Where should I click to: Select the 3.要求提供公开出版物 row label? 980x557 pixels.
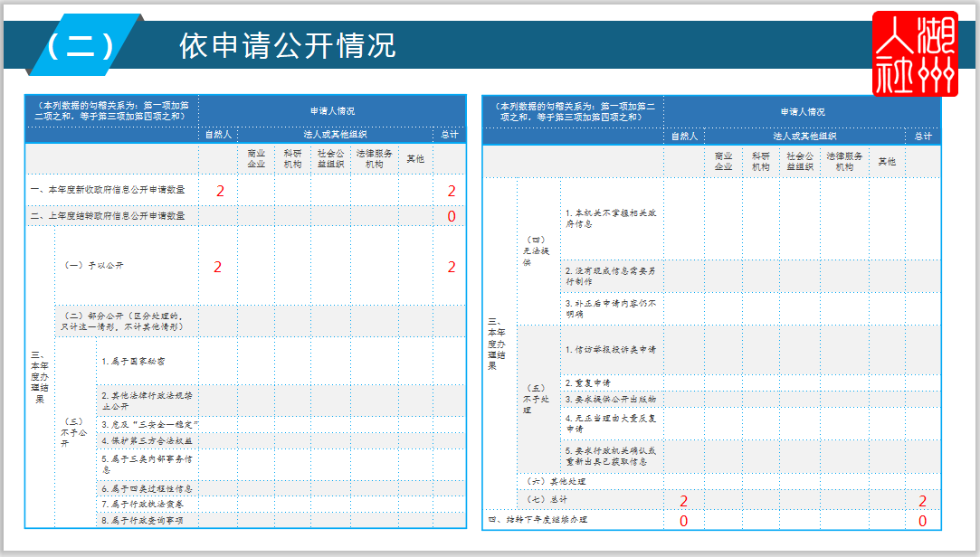(x=611, y=399)
